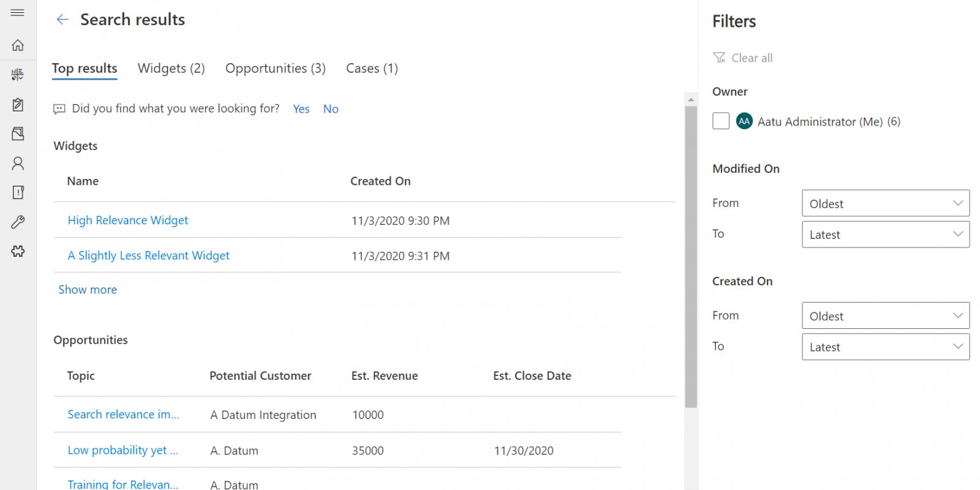The height and width of the screenshot is (490, 980).
Task: Open the puzzle piece icon in sidebar
Action: point(18,251)
